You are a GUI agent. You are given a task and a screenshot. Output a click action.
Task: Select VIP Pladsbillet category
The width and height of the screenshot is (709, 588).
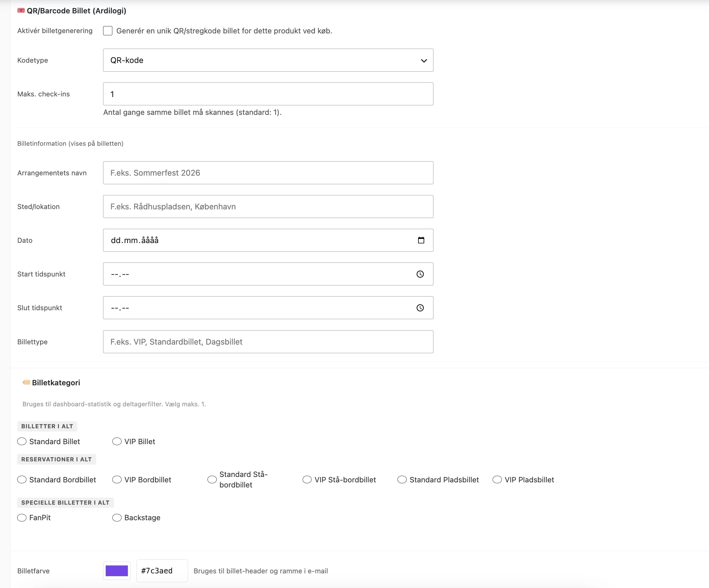click(x=497, y=479)
